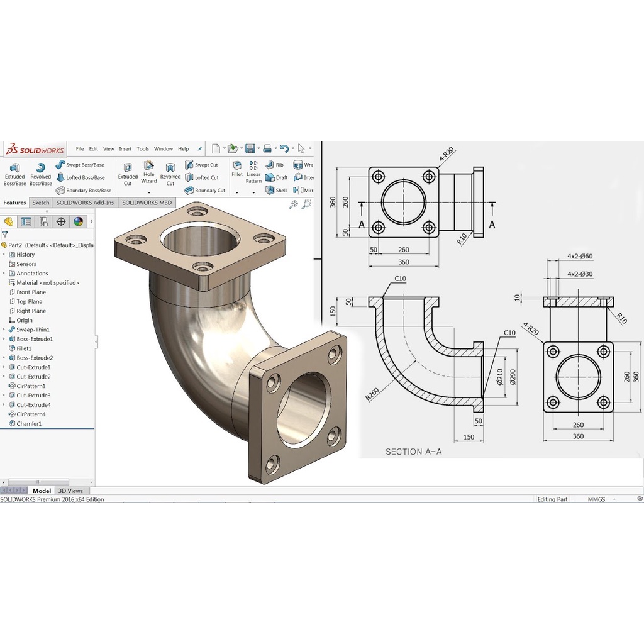The width and height of the screenshot is (644, 644).
Task: Switch to 3D Views tab
Action: [71, 491]
